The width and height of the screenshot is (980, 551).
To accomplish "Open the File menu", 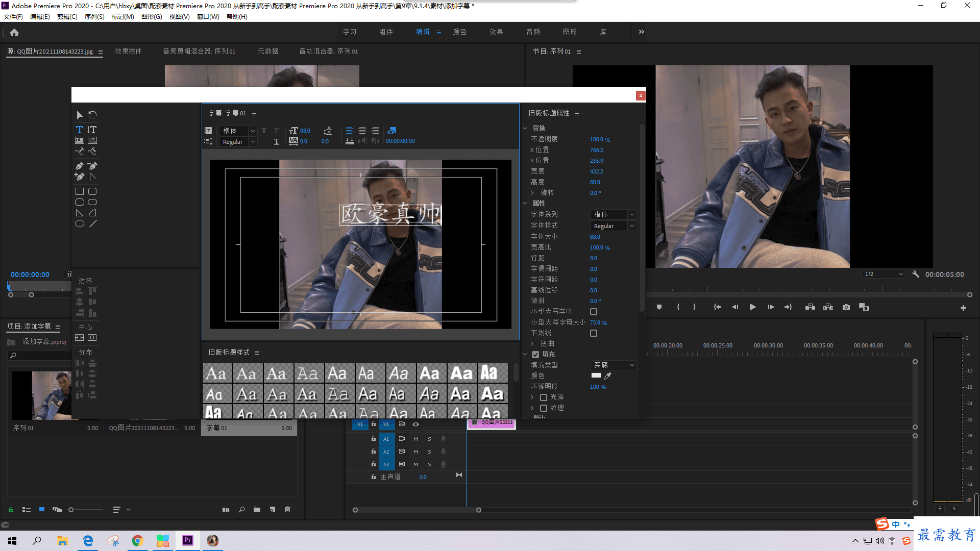I will [x=13, y=17].
